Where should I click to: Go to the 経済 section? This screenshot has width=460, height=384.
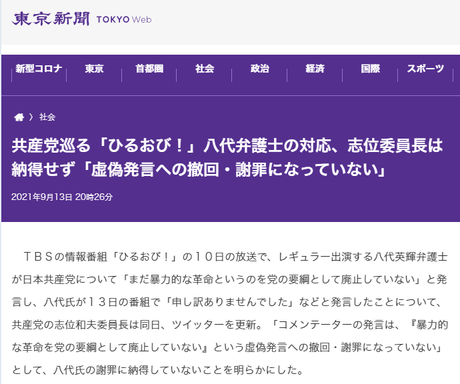point(315,69)
